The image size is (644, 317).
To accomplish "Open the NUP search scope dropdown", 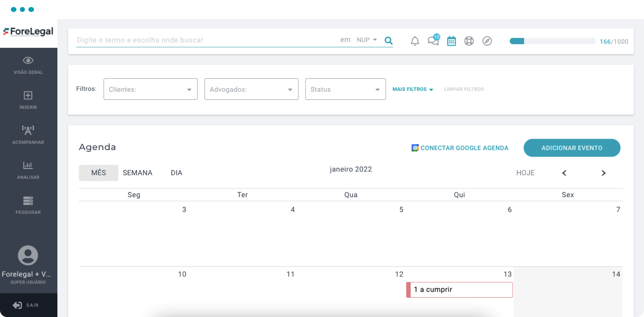I will click(367, 40).
